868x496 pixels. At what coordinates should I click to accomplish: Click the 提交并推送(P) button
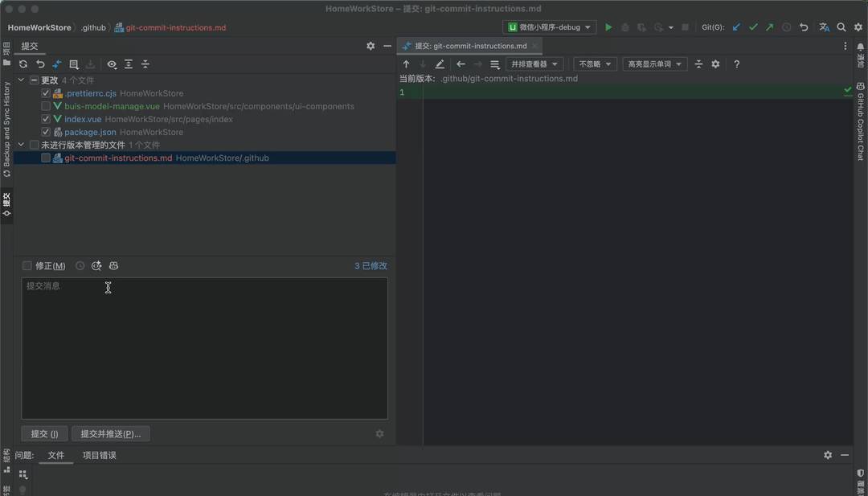(x=110, y=433)
